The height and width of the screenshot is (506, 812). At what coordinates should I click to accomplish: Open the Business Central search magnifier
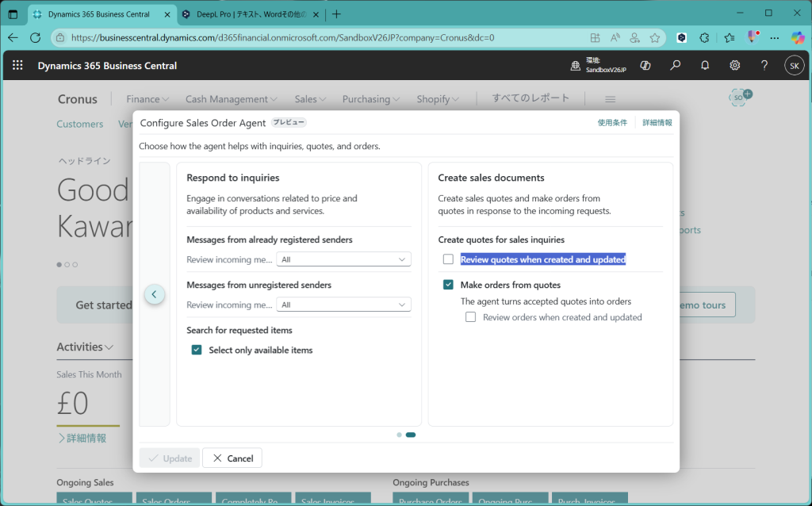(676, 66)
